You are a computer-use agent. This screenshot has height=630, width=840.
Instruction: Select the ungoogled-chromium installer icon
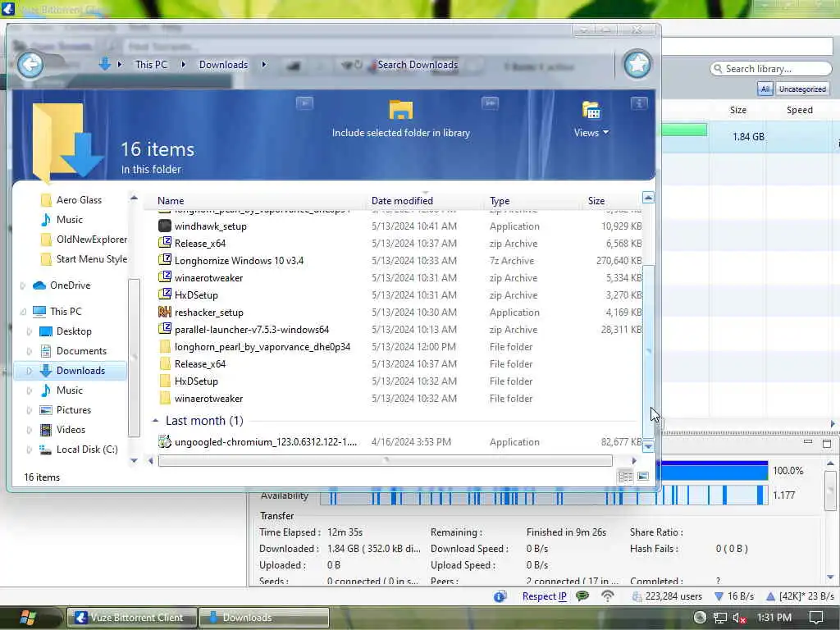click(164, 442)
